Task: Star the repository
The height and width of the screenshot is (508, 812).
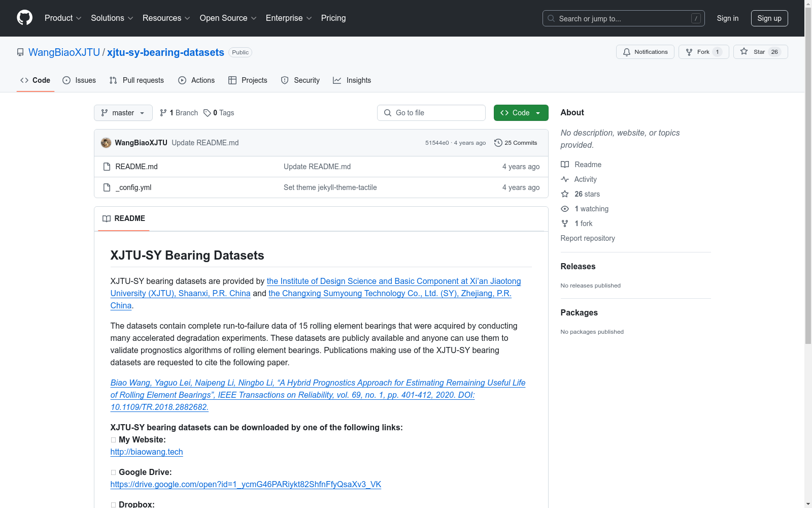Action: [x=761, y=52]
